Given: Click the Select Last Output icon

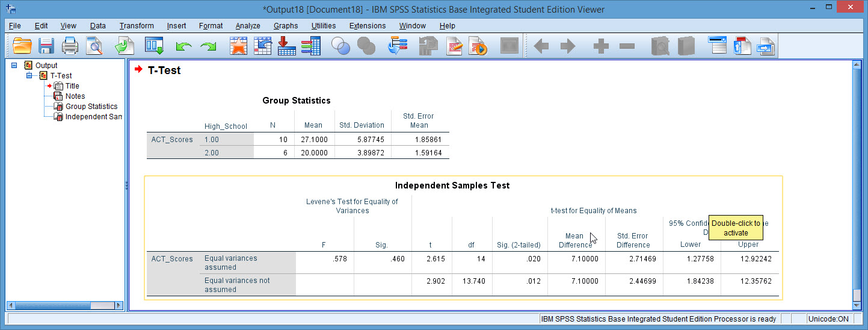Looking at the screenshot, I should (398, 46).
